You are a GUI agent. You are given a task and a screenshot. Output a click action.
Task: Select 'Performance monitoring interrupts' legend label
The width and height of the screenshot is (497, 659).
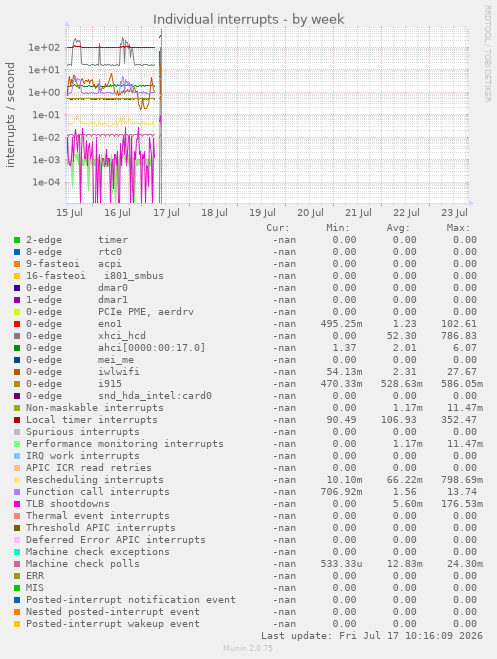pyautogui.click(x=125, y=444)
